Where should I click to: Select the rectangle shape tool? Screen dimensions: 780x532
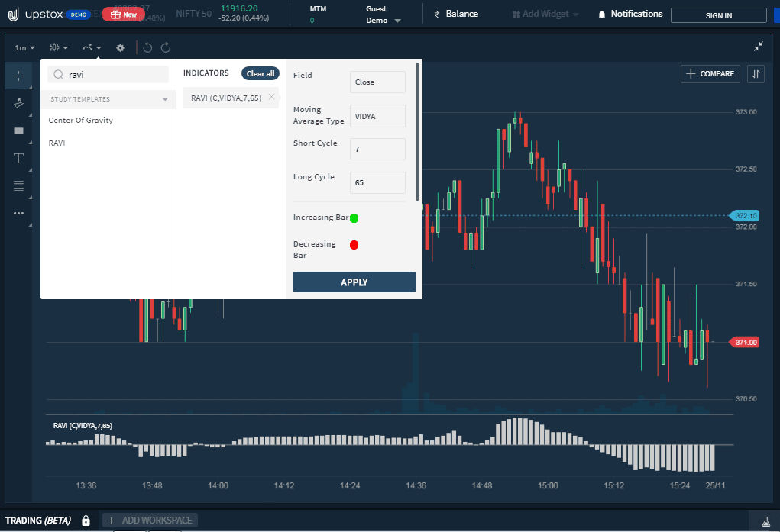point(19,131)
